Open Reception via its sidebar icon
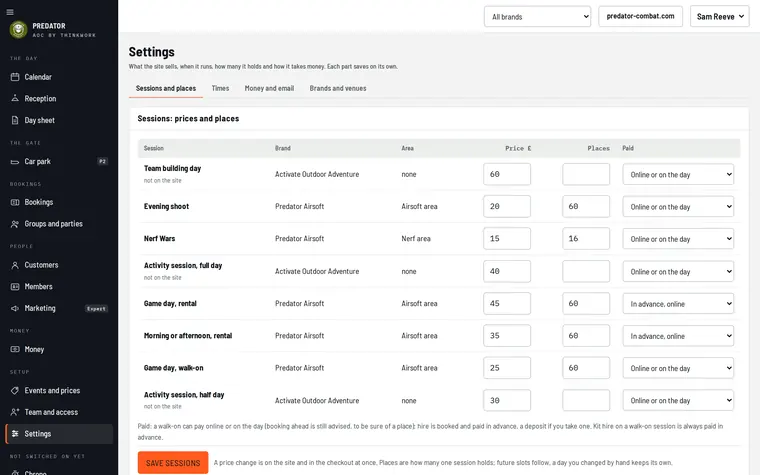Image resolution: width=760 pixels, height=475 pixels. point(15,98)
